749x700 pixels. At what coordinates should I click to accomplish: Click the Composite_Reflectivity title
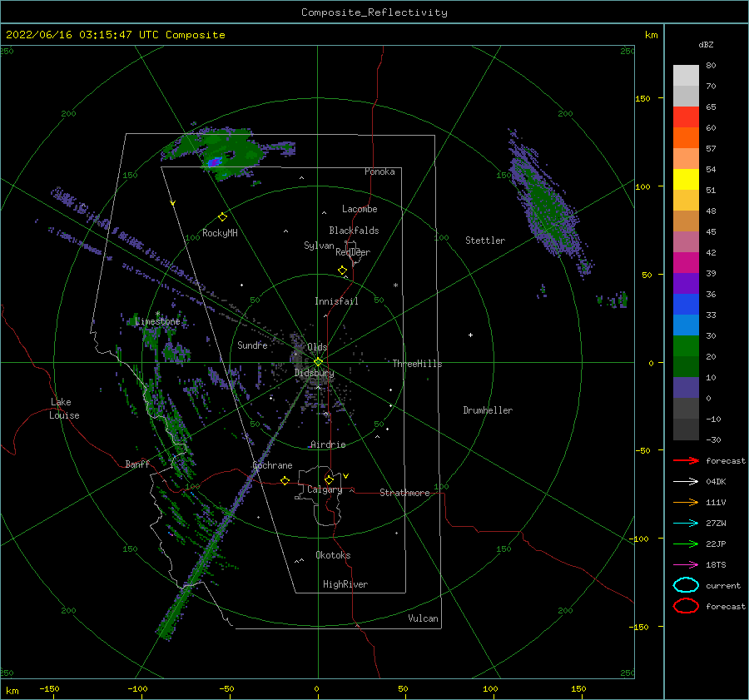coord(374,12)
